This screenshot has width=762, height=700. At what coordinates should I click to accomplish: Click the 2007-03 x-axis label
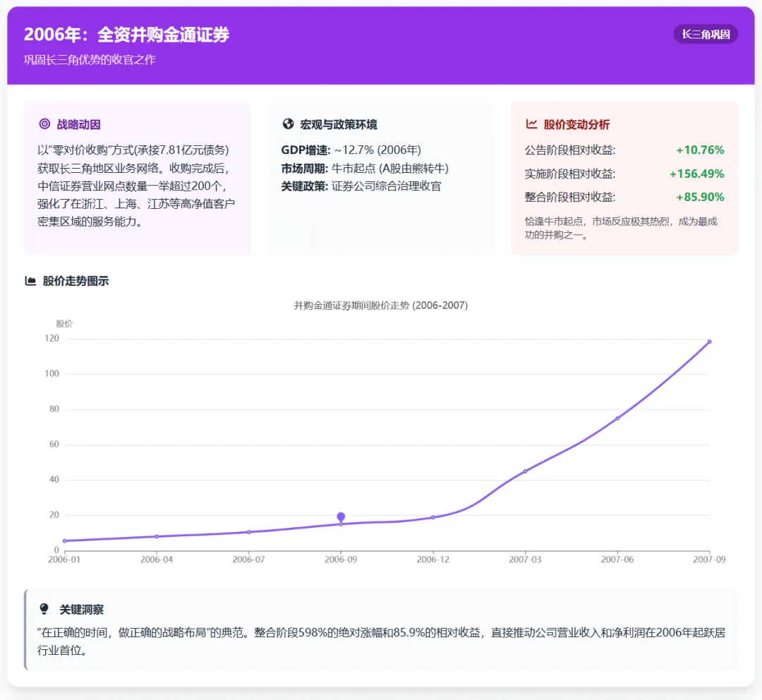[x=525, y=560]
